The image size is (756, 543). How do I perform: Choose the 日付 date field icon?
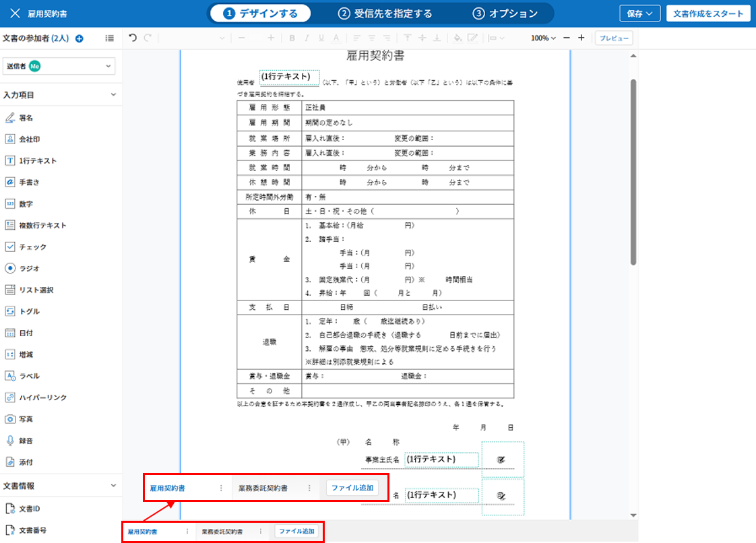click(10, 333)
